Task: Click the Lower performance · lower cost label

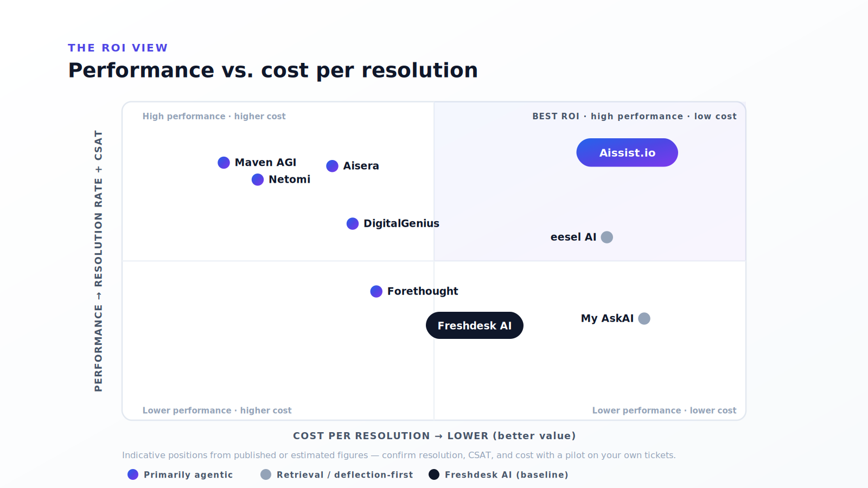Action: tap(664, 410)
